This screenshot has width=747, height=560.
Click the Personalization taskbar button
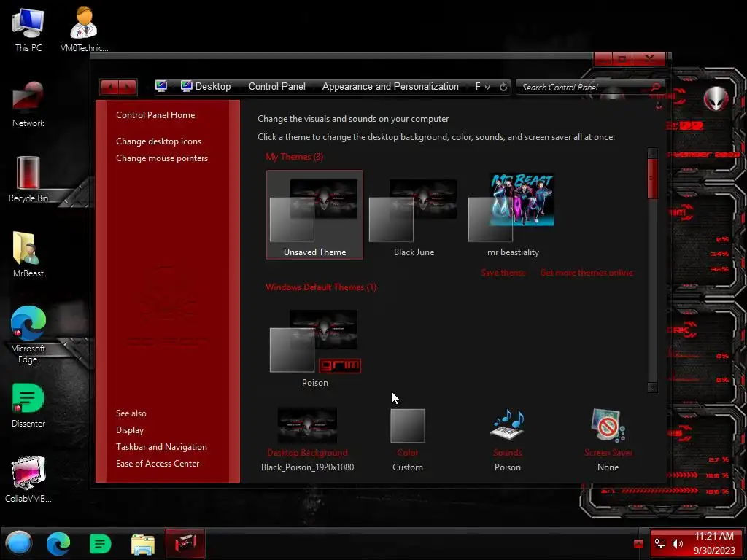185,543
